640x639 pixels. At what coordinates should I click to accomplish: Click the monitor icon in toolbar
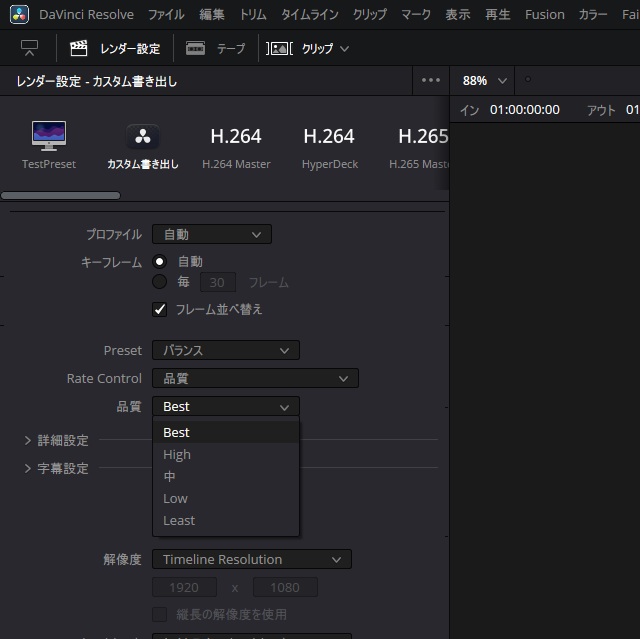pyautogui.click(x=29, y=48)
